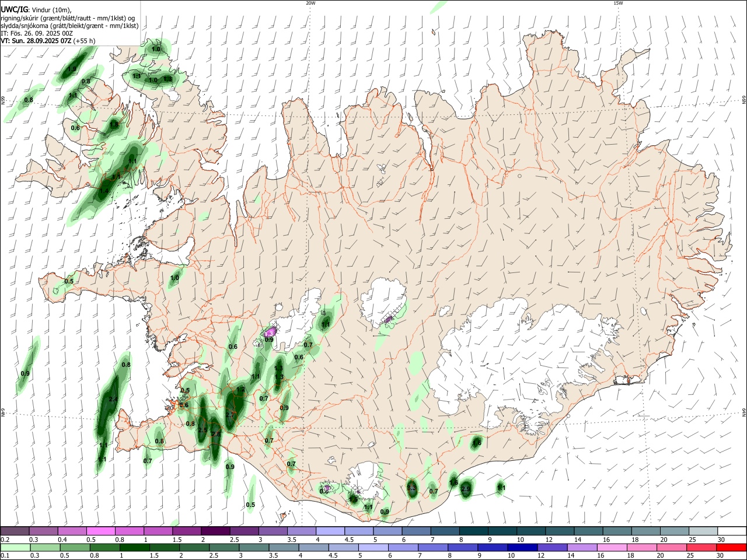The width and height of the screenshot is (747, 560).
Task: Pick the darkest purple swatch labeled 2
Action: pos(215,531)
